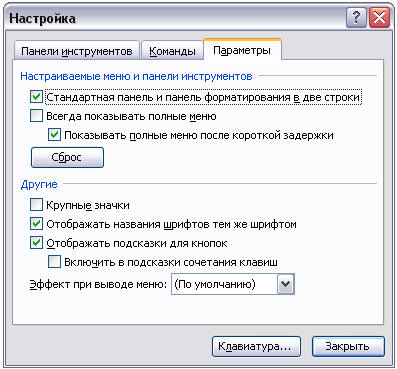The height and width of the screenshot is (369, 397).
Task: Click the Закрыть button
Action: (x=348, y=346)
